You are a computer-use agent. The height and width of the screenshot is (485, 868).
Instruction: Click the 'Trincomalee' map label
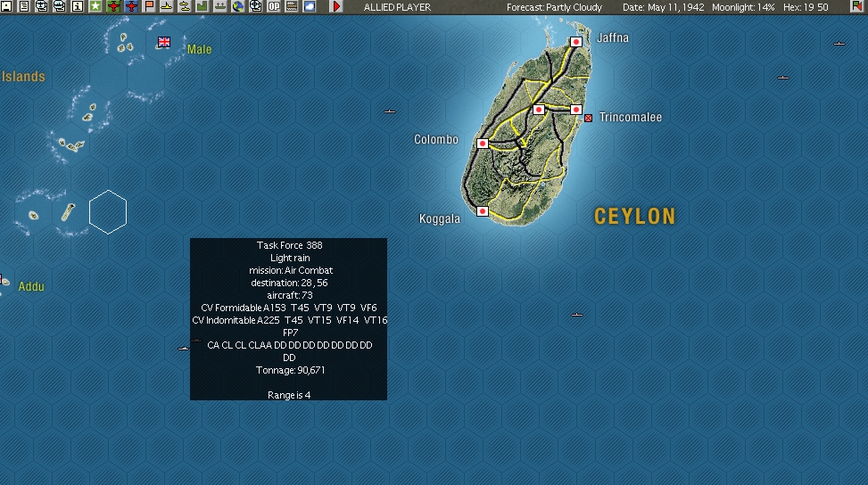[631, 118]
